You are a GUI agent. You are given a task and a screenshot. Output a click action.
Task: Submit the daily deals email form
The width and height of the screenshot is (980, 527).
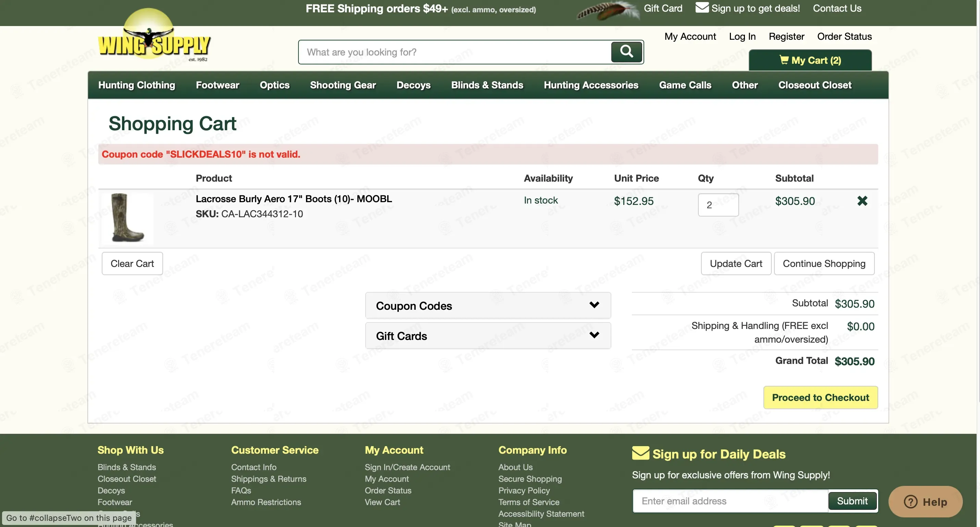click(852, 501)
